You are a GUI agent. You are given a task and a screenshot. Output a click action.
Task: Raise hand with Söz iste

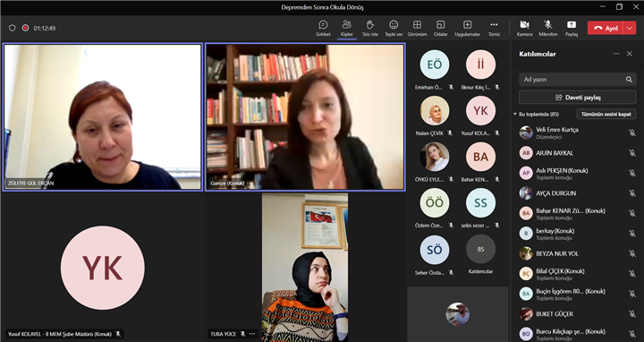370,29
